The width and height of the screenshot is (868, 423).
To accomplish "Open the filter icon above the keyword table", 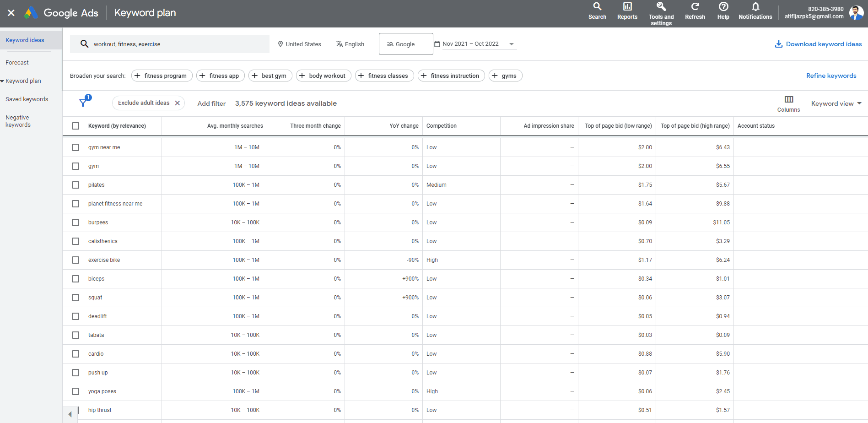I will coord(83,103).
